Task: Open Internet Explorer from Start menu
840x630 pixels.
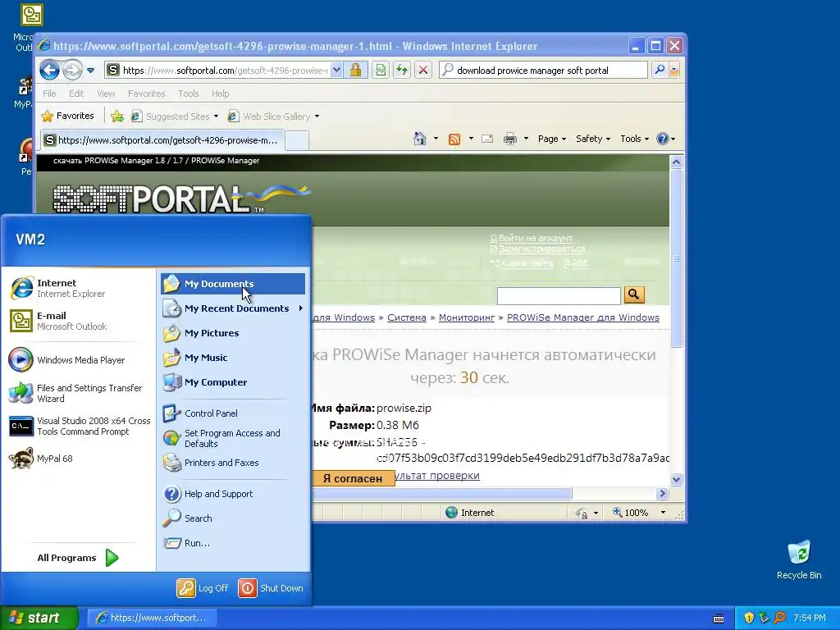Action: [78, 288]
